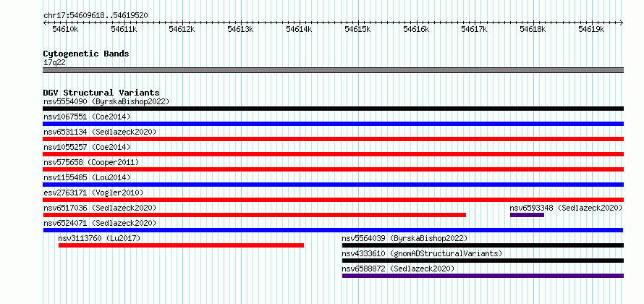Click the Cytogenetic Bands track title
Screen dimensions: 644x304
point(86,54)
